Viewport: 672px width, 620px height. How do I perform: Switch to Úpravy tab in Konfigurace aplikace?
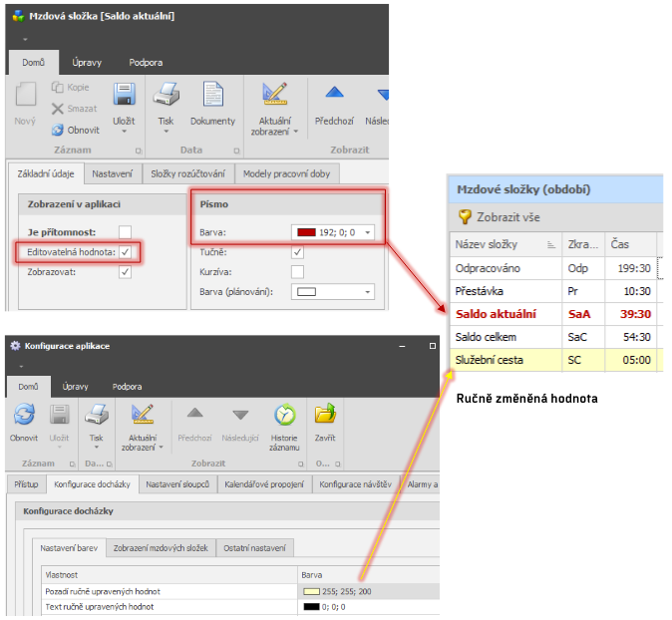[75, 387]
